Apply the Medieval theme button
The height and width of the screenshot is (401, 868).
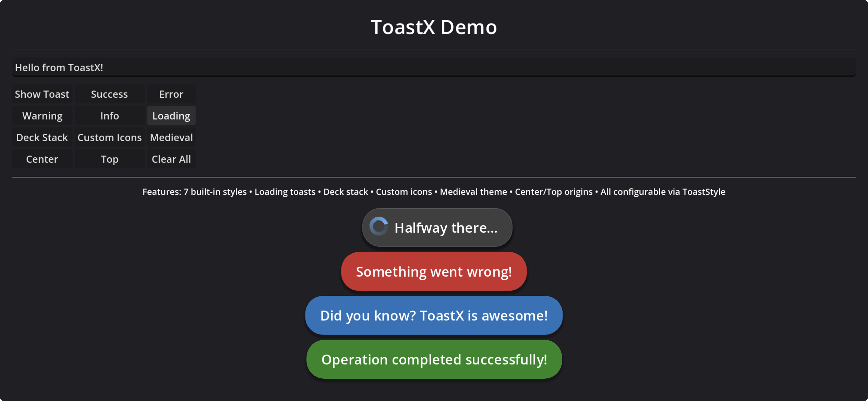coord(171,137)
